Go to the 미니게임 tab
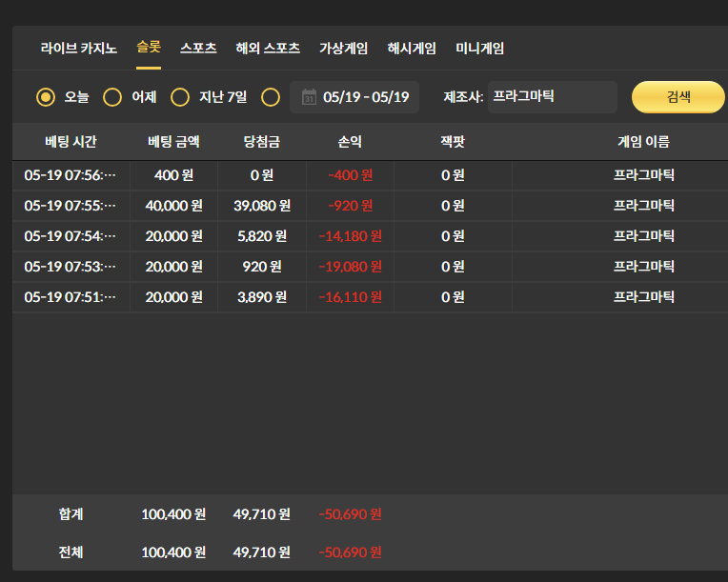Screen dimensions: 728x582 479,49
